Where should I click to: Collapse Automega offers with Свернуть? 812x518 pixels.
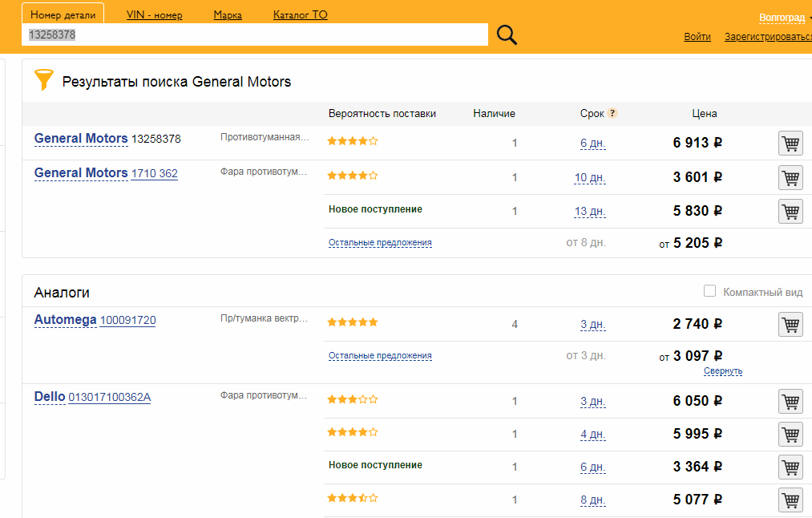[x=723, y=371]
